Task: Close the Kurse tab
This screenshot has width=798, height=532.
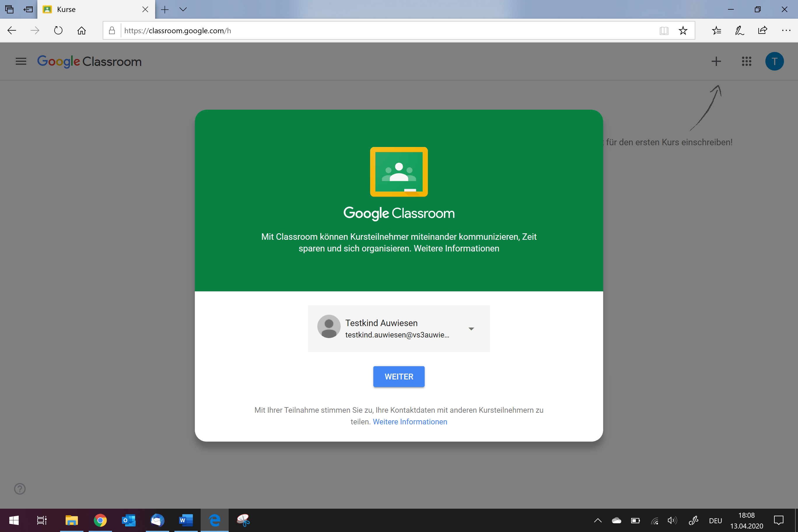Action: click(145, 10)
